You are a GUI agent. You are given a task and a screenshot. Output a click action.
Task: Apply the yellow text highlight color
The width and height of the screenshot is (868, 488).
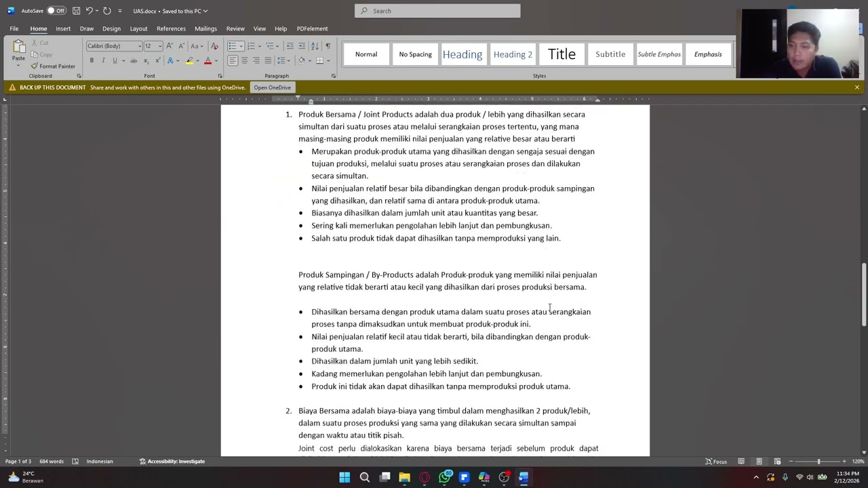(x=189, y=61)
